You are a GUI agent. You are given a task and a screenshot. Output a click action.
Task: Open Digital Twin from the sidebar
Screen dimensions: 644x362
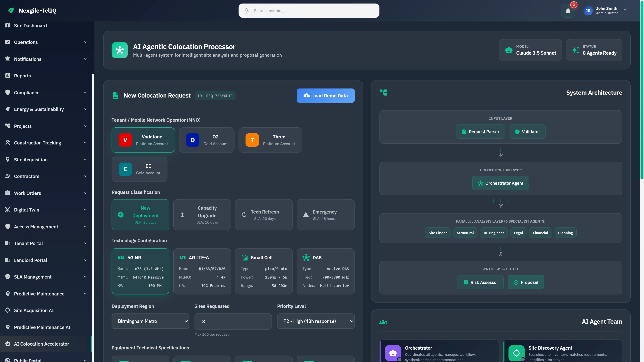[x=26, y=210]
